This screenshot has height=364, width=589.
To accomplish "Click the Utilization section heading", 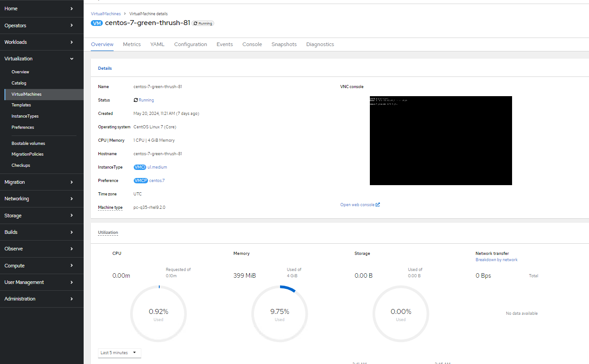I will pyautogui.click(x=108, y=233).
